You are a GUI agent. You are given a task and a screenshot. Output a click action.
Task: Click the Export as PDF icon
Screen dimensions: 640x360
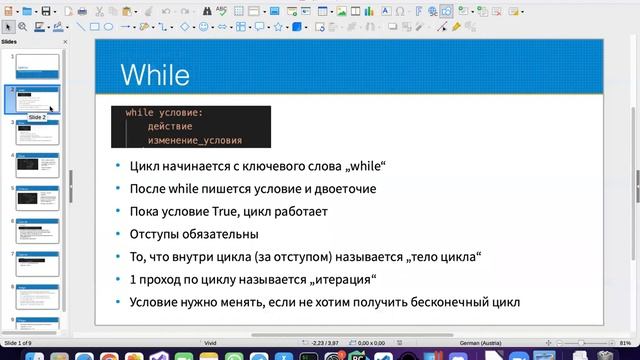coord(68,11)
